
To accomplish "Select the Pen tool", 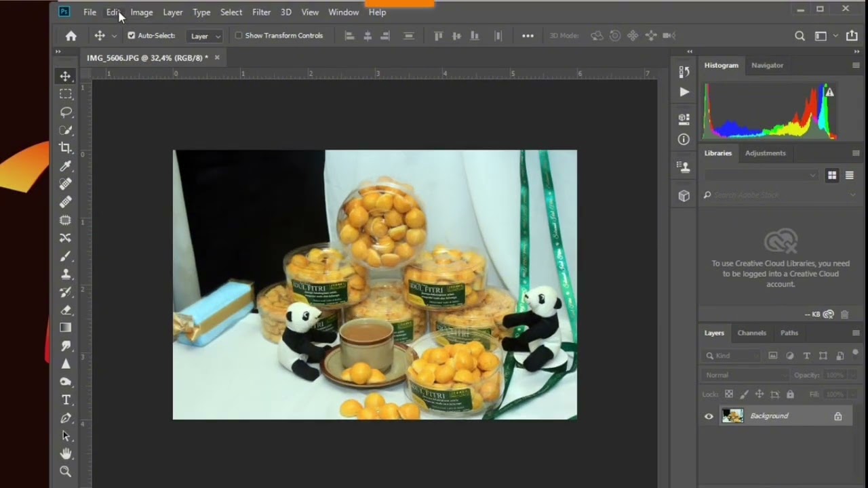I will click(x=66, y=418).
